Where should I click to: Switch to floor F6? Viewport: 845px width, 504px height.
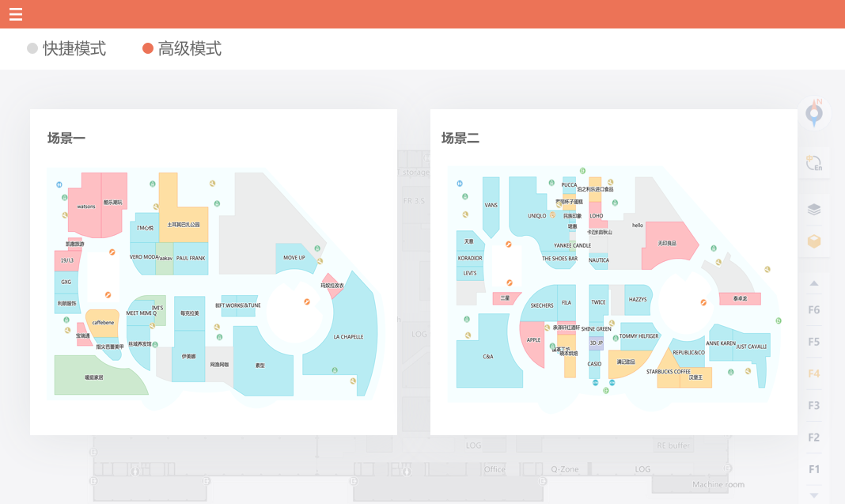(x=813, y=310)
